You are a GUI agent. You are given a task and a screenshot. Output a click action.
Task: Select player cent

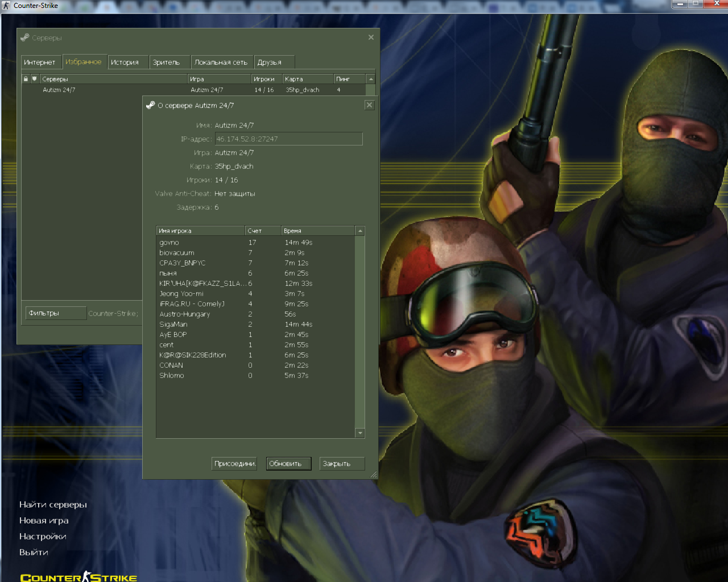tap(255, 345)
